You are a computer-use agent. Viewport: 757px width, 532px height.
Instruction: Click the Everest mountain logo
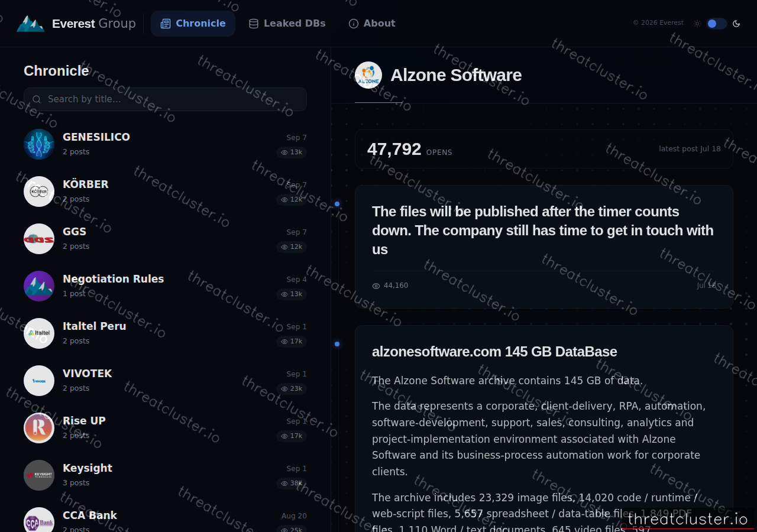(x=31, y=24)
